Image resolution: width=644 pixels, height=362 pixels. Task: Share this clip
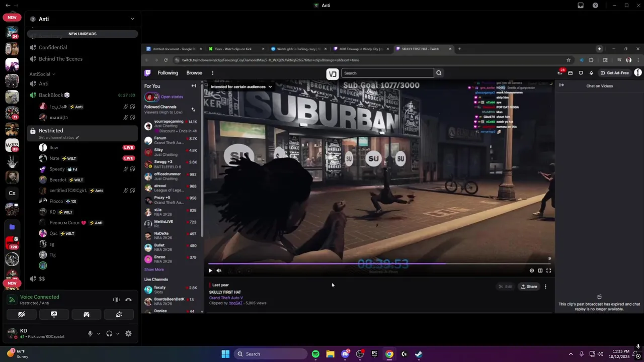(x=529, y=287)
